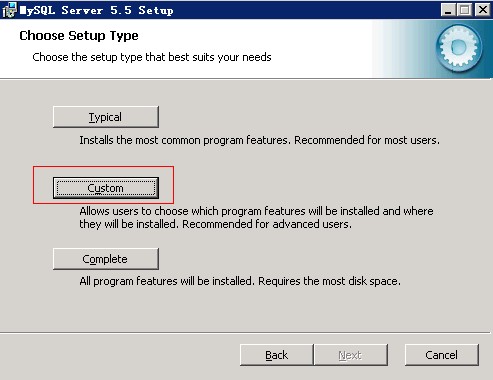Cancel the MySQL installation

[442, 355]
